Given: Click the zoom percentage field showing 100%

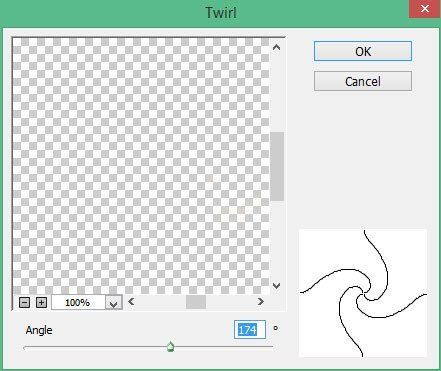Looking at the screenshot, I should 79,303.
